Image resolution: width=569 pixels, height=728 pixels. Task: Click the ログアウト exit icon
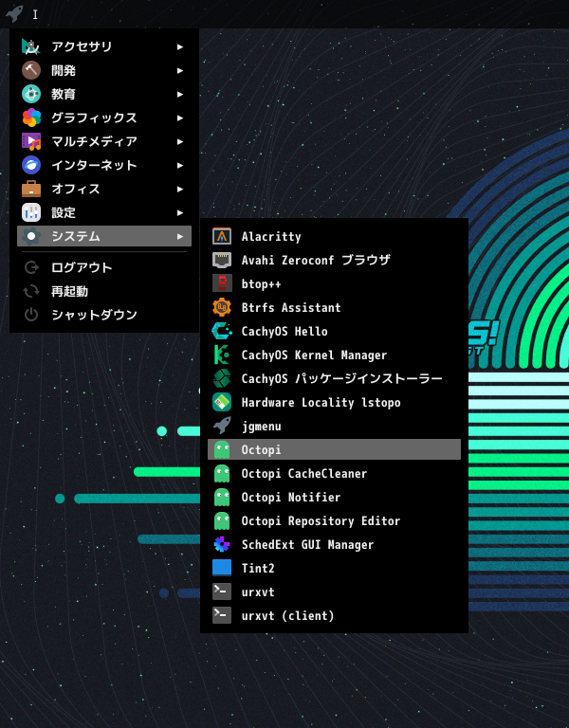pyautogui.click(x=31, y=267)
